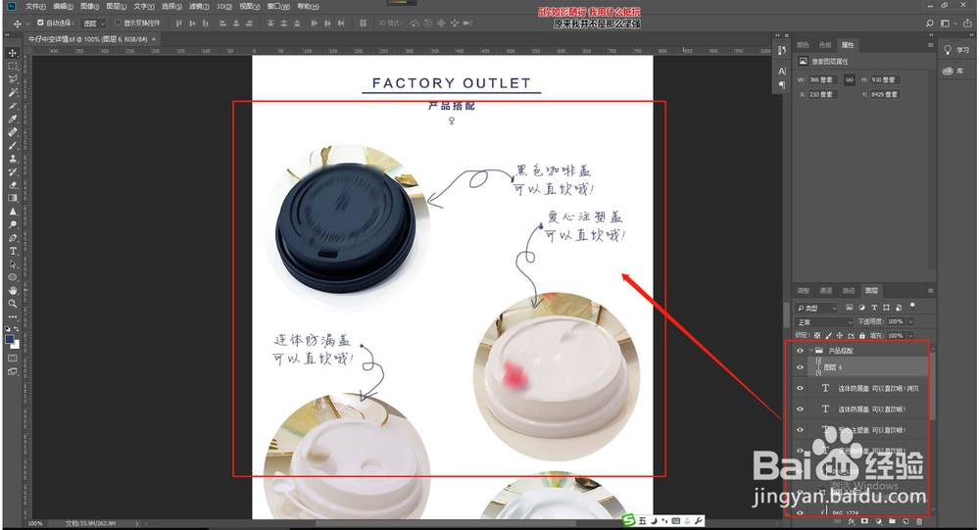The image size is (980, 530).
Task: Select the Ellipse shape tool
Action: (x=13, y=277)
